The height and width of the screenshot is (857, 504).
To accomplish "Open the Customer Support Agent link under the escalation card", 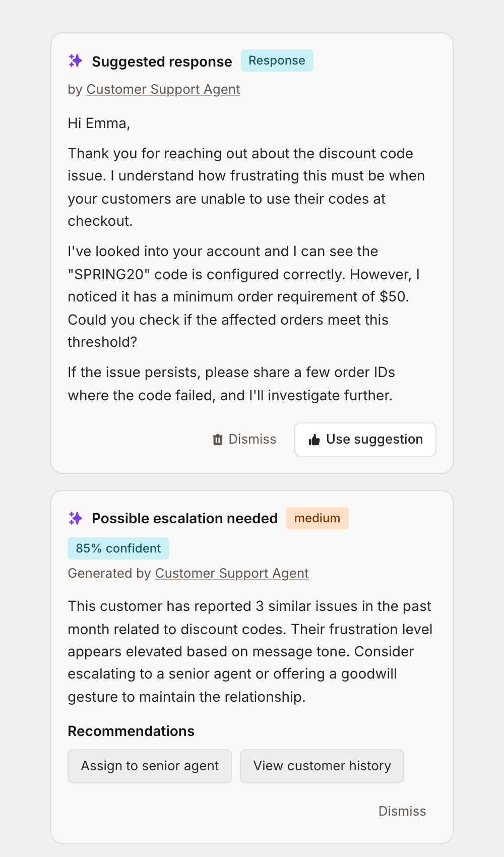I will point(232,573).
